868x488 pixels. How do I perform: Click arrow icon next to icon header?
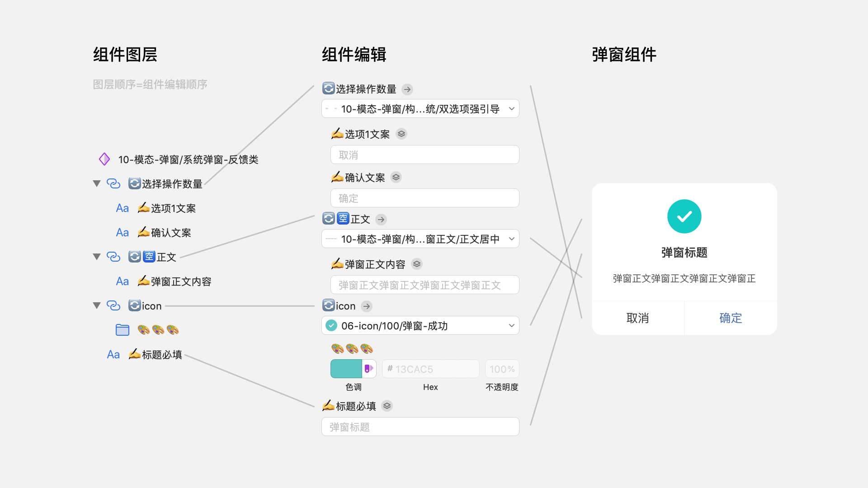pos(367,306)
